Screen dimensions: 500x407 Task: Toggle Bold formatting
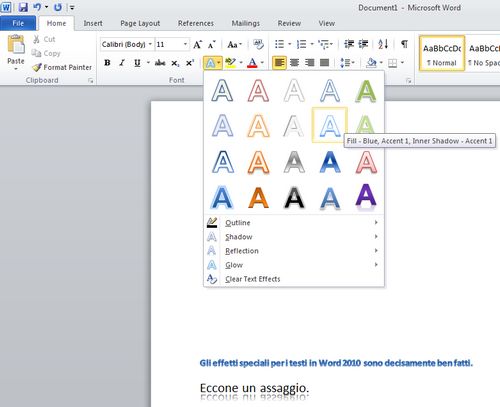click(x=107, y=63)
